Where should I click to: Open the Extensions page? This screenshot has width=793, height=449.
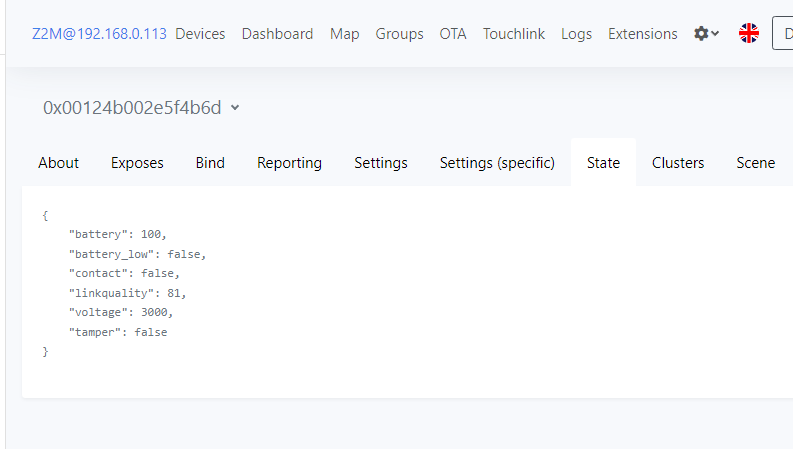click(x=643, y=34)
